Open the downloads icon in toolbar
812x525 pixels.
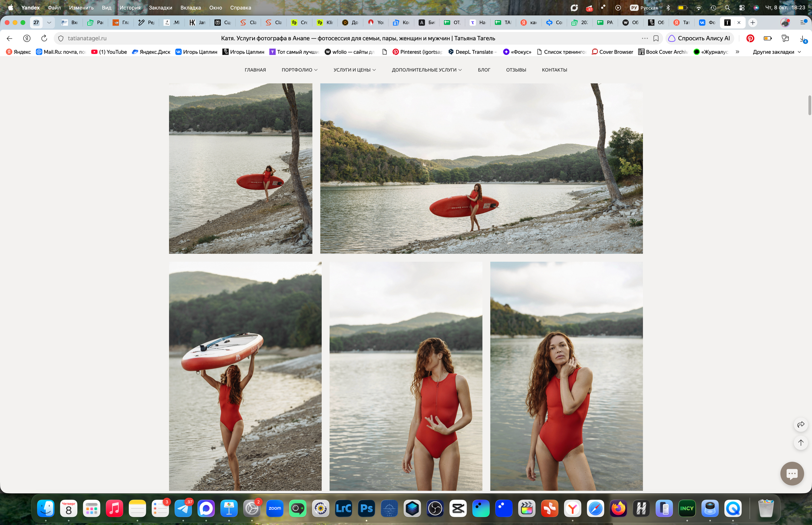coord(803,38)
